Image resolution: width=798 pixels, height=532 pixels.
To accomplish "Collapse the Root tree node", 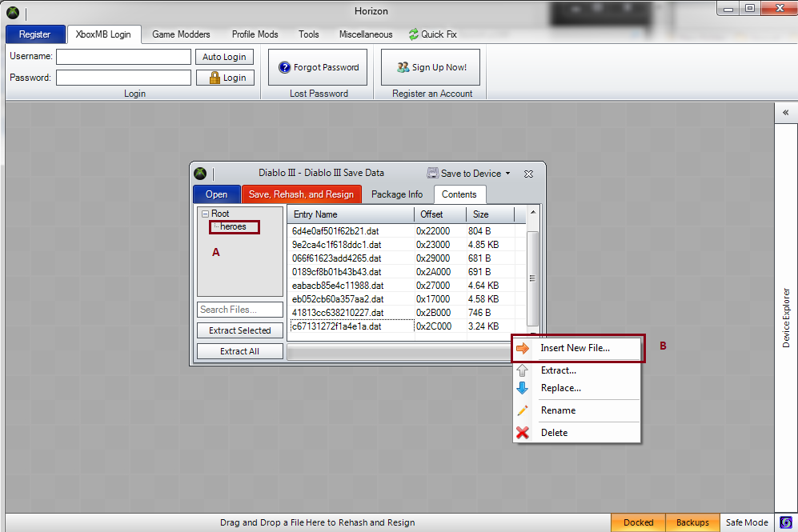I will 205,214.
